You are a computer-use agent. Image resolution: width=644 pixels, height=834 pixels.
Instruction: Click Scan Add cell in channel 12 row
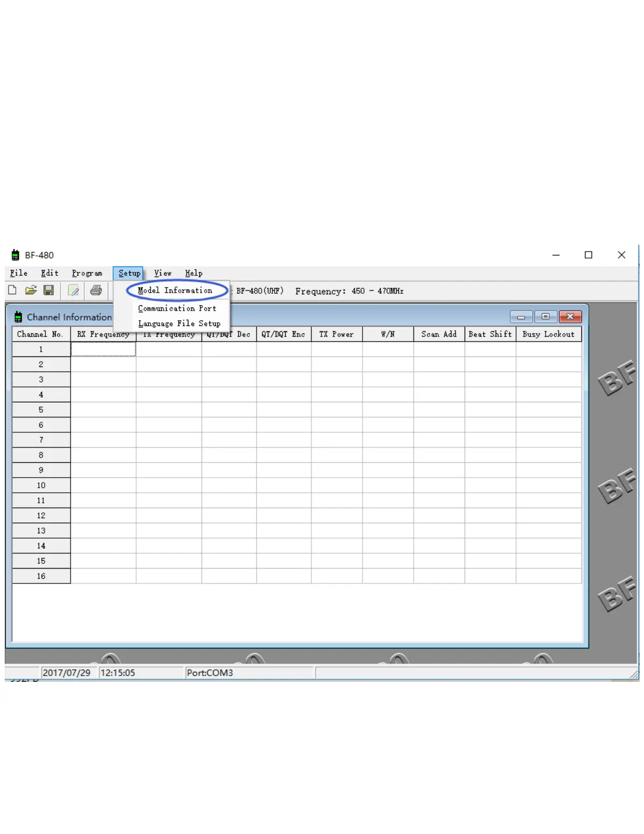(439, 515)
